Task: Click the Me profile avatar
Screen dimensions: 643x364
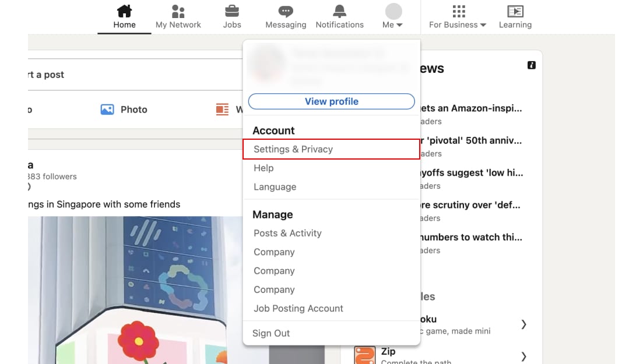Action: pos(393,11)
